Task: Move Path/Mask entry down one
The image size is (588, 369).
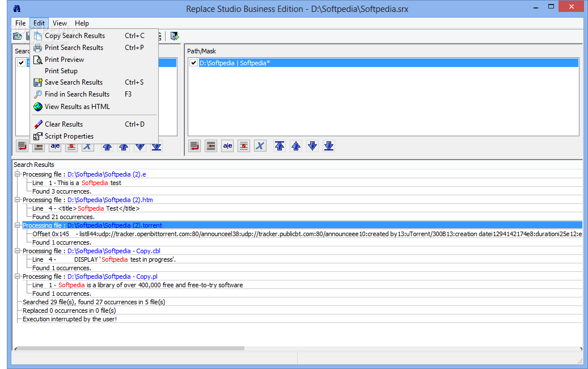Action: pos(312,146)
